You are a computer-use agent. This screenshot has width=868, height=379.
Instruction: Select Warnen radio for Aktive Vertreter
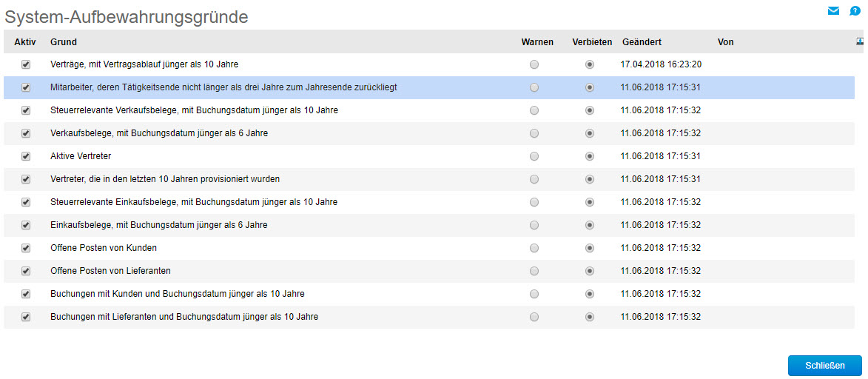[x=534, y=156]
